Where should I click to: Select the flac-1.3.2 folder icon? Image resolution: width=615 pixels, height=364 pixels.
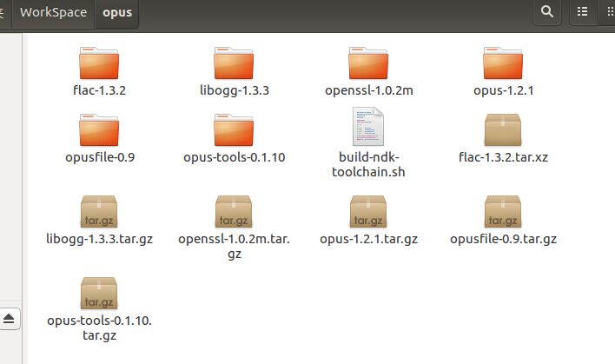[99, 63]
